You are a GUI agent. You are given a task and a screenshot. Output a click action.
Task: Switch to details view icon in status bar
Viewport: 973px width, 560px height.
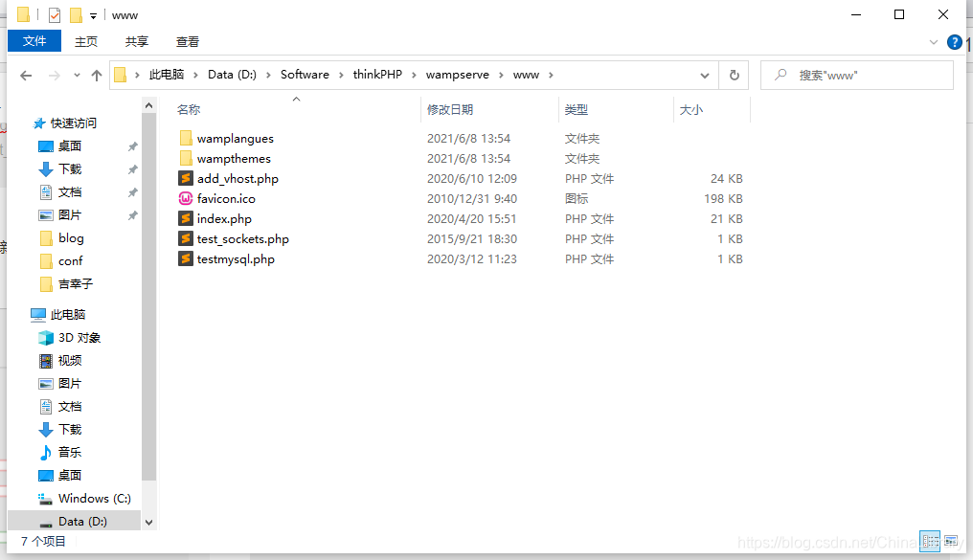point(930,542)
